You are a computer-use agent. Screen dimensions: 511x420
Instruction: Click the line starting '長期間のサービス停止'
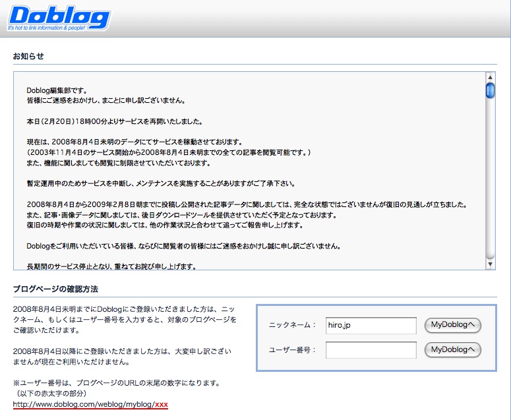tap(112, 266)
